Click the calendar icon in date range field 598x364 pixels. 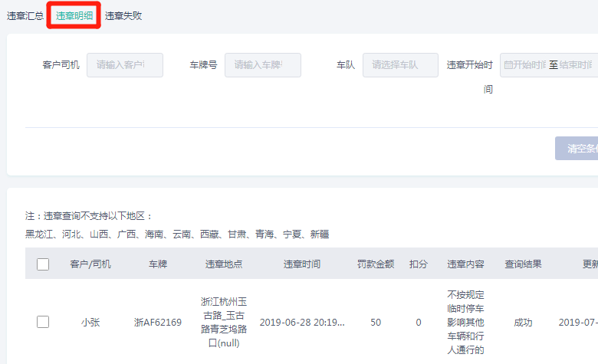coord(508,65)
